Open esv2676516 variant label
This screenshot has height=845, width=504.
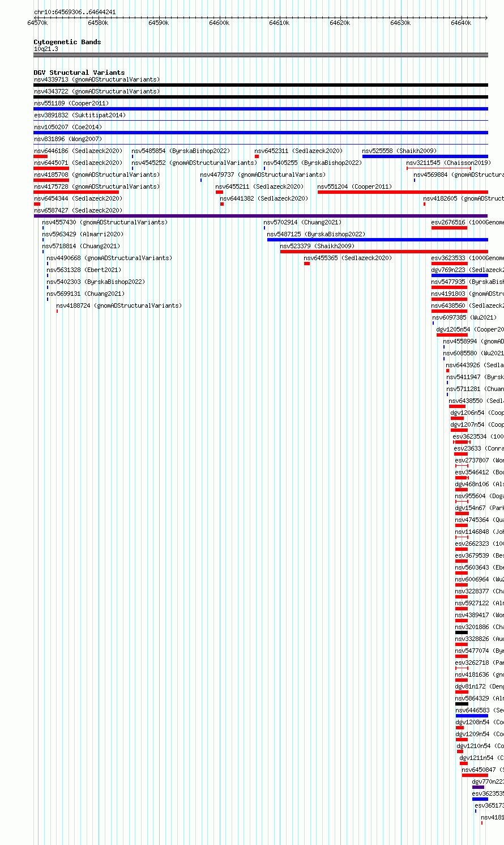coord(468,222)
